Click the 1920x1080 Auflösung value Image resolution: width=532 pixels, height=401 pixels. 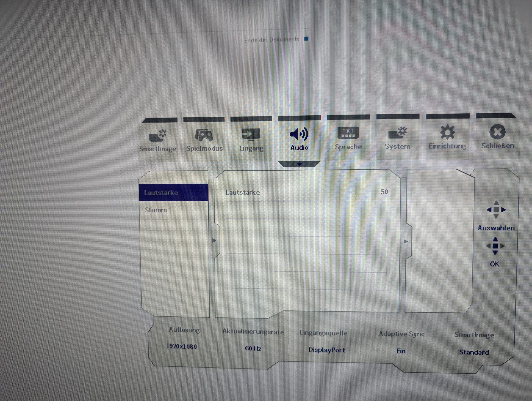[181, 346]
